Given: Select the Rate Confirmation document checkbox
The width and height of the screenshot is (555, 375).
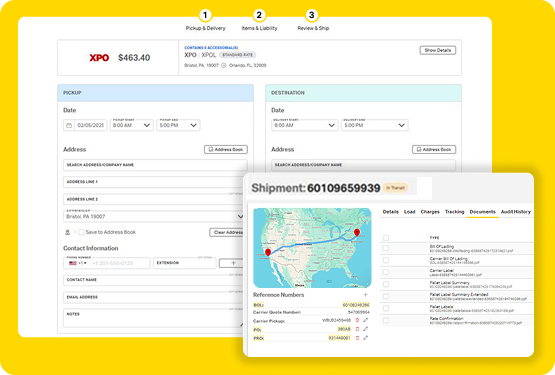Looking at the screenshot, I should point(386,320).
